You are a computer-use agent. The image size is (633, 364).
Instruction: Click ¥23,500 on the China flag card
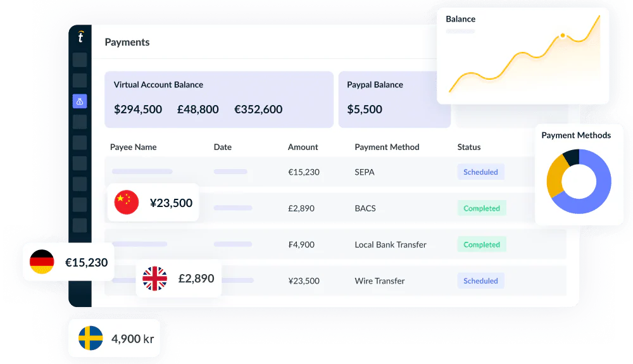click(171, 203)
